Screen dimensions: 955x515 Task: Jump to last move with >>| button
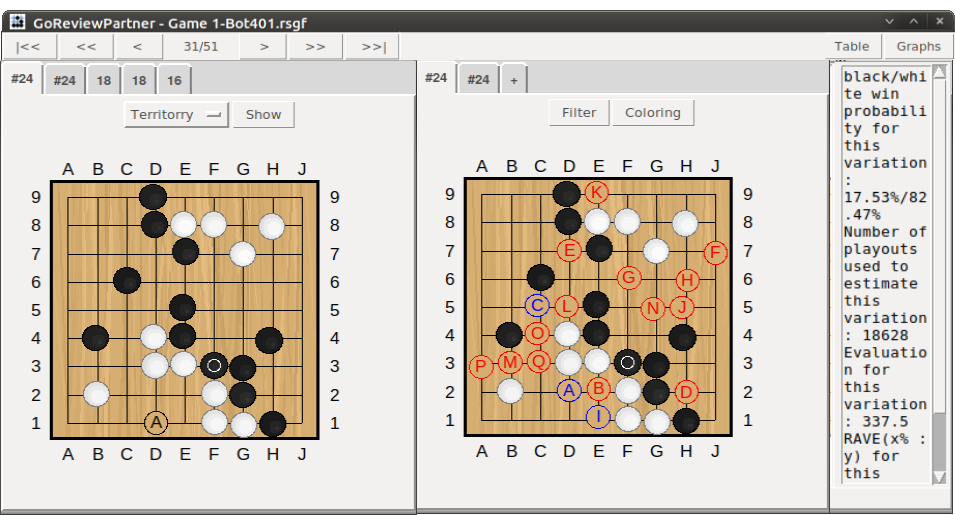pyautogui.click(x=372, y=46)
